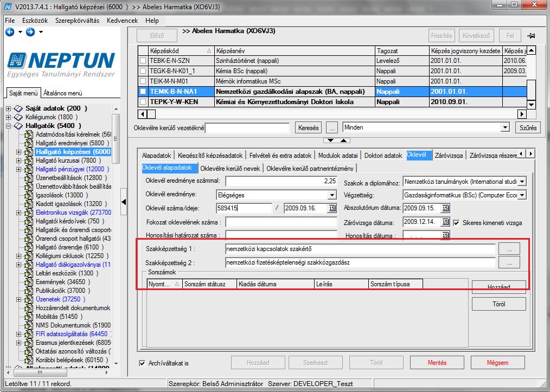Collapse the Hallgatók tree node

click(9, 126)
